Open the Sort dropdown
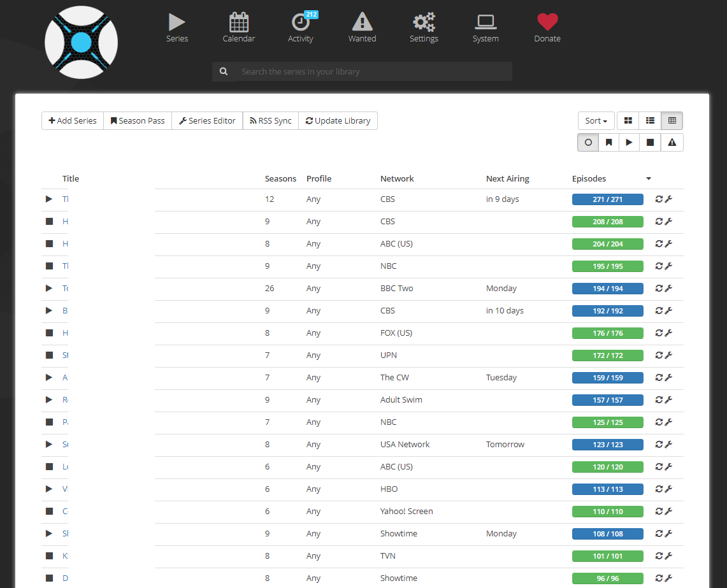This screenshot has height=588, width=727. (x=596, y=120)
